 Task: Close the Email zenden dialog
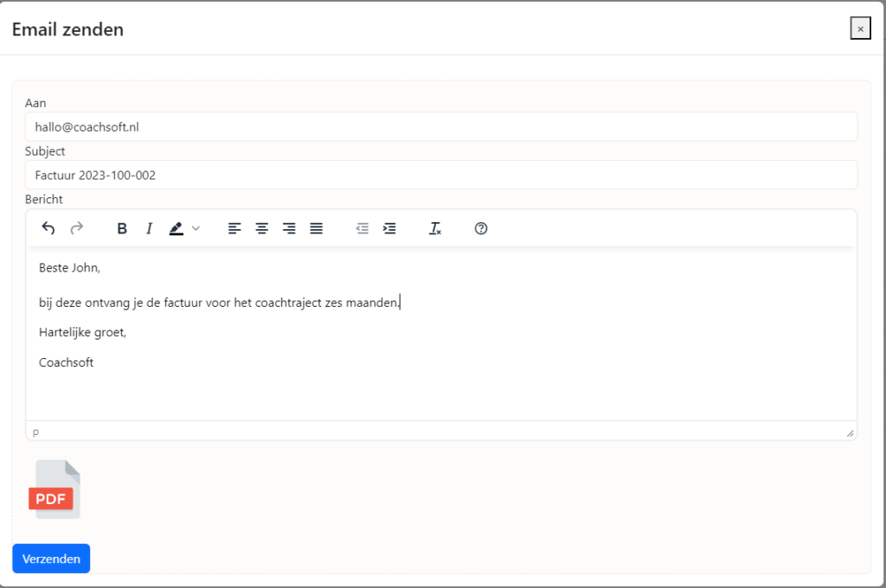coord(860,28)
